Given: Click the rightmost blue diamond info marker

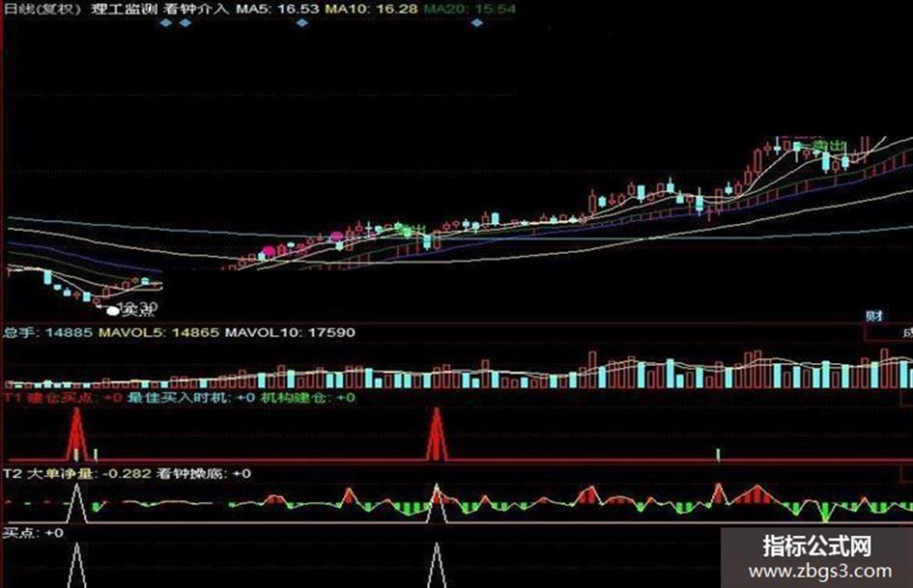Looking at the screenshot, I should pos(477,23).
